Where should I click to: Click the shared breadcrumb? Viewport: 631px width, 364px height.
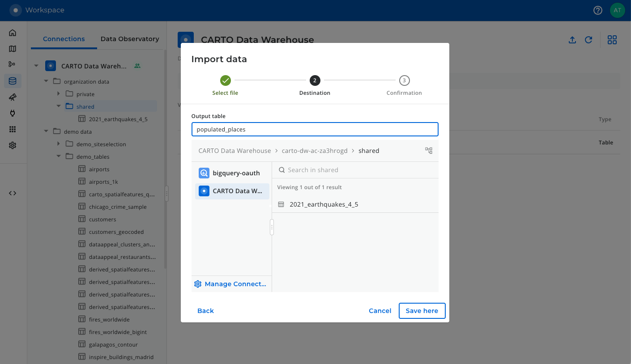tap(369, 151)
